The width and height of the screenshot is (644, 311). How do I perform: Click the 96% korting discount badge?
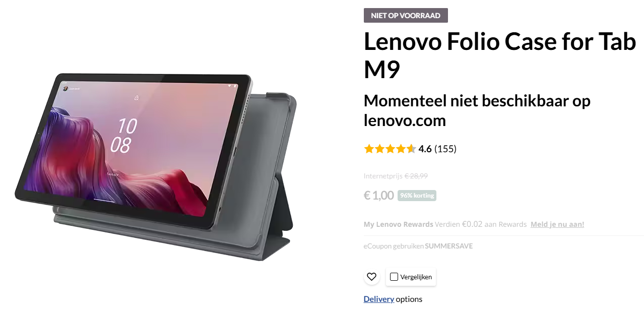(x=417, y=196)
